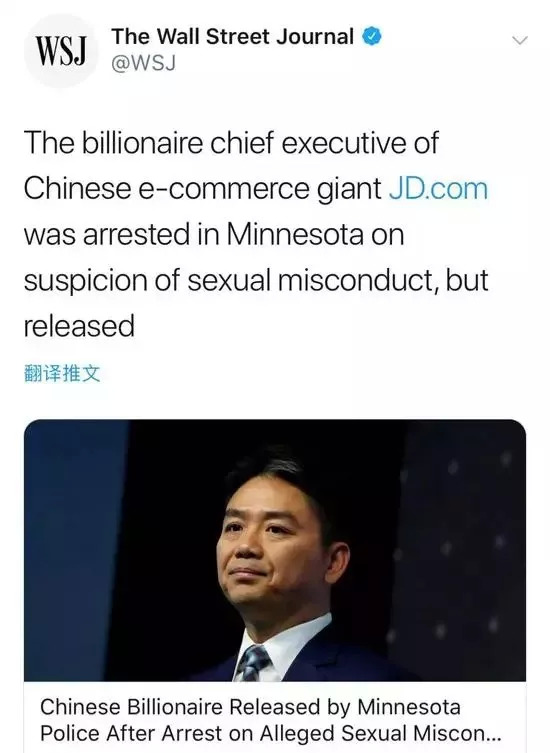Open the 'Chinese Billionaire Released by Minnesota' headline

[x=250, y=707]
